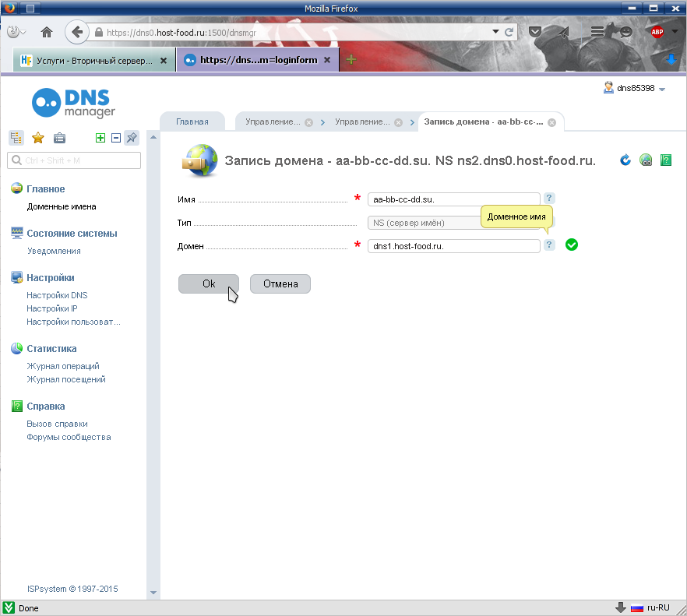
Task: Open the Pocket icon in the toolbar
Action: click(535, 32)
